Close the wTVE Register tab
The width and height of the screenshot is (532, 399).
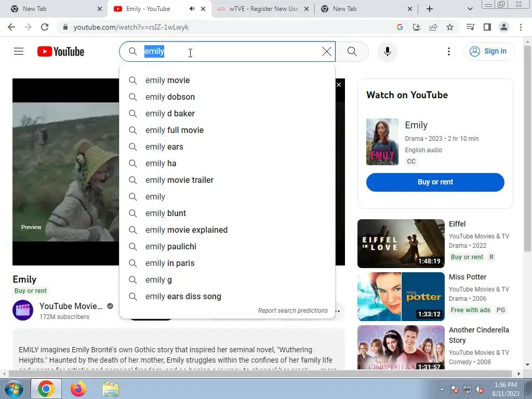click(x=306, y=9)
